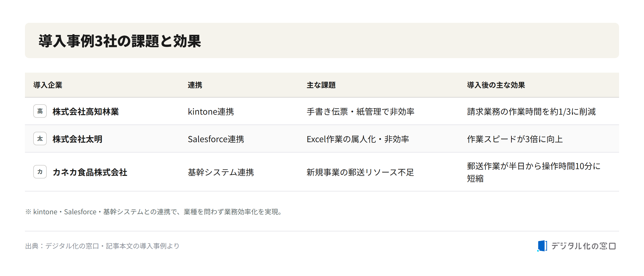Select company name 株式会社高知林業
Image resolution: width=644 pixels, height=276 pixels.
click(x=86, y=112)
